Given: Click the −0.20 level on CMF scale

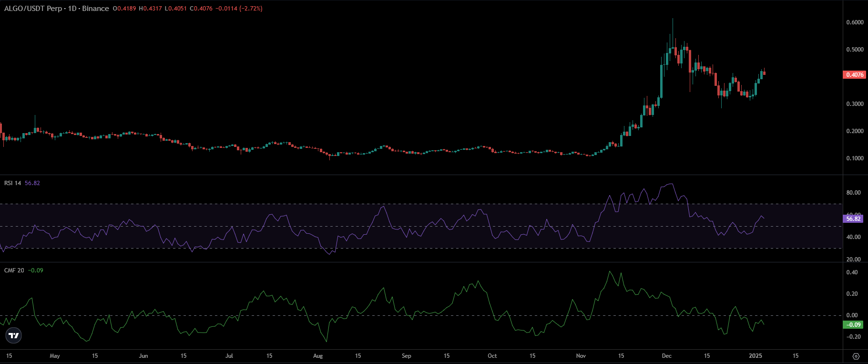Looking at the screenshot, I should point(853,337).
